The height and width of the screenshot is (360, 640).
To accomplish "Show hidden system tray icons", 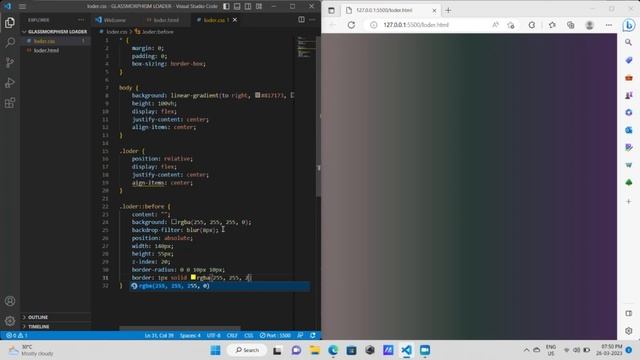I will tap(527, 350).
